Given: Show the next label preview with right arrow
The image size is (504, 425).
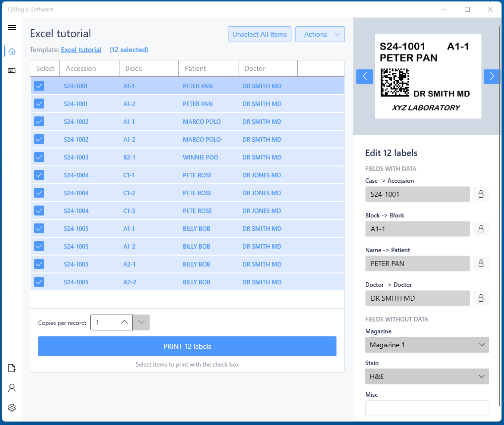Looking at the screenshot, I should [492, 76].
